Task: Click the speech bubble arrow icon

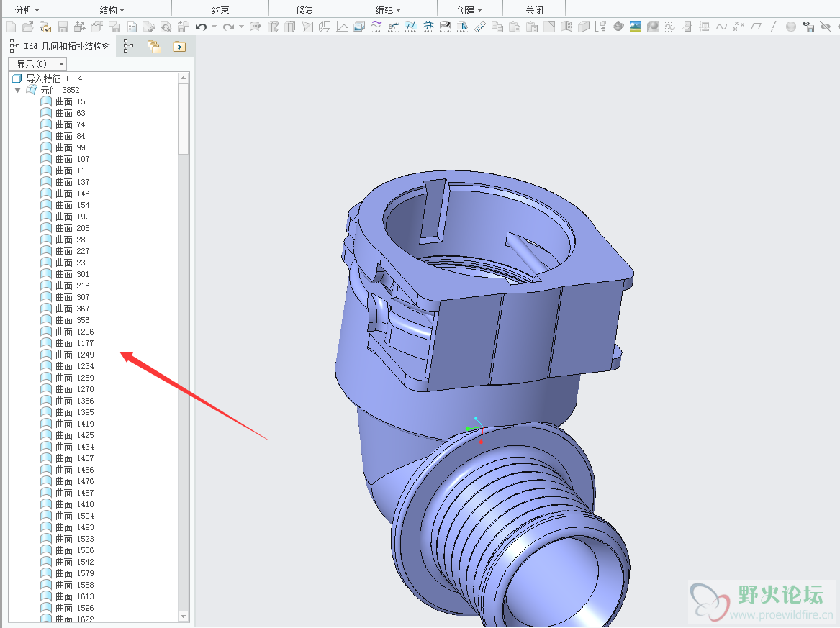Action: pyautogui.click(x=255, y=26)
